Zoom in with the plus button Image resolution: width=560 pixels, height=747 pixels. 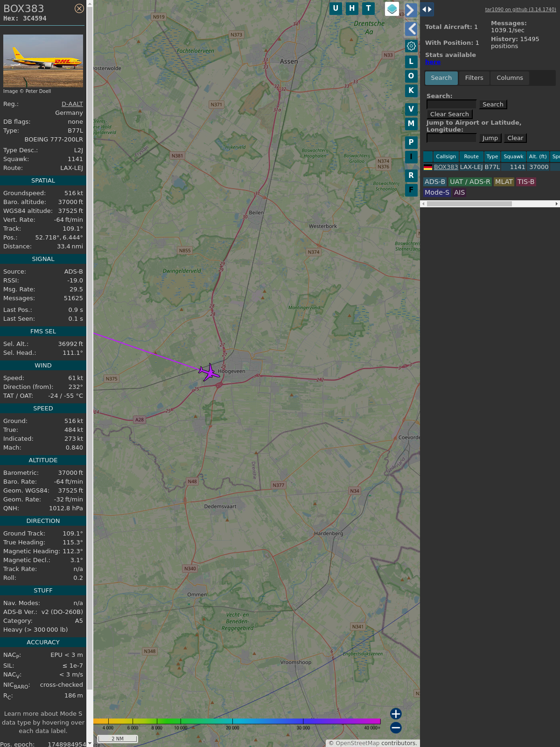[x=396, y=714]
